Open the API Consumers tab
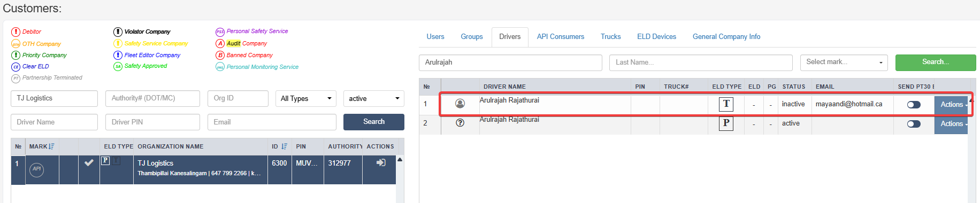 pos(561,37)
